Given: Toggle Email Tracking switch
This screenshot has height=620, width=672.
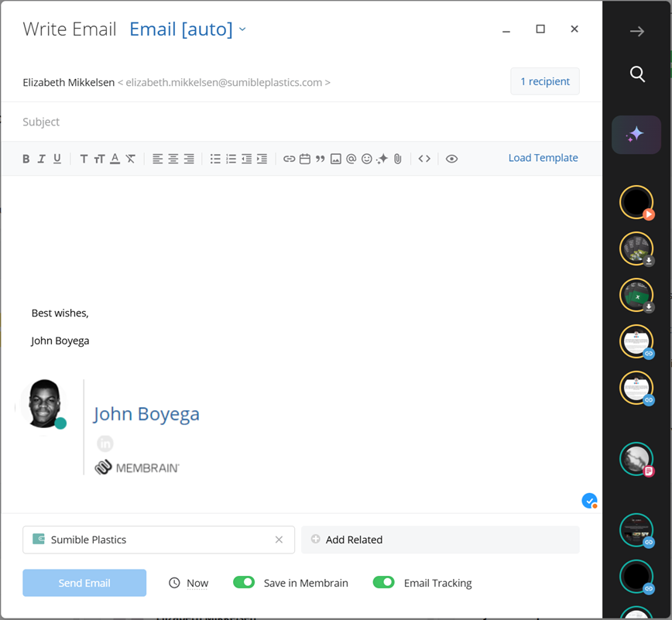Looking at the screenshot, I should pos(383,582).
